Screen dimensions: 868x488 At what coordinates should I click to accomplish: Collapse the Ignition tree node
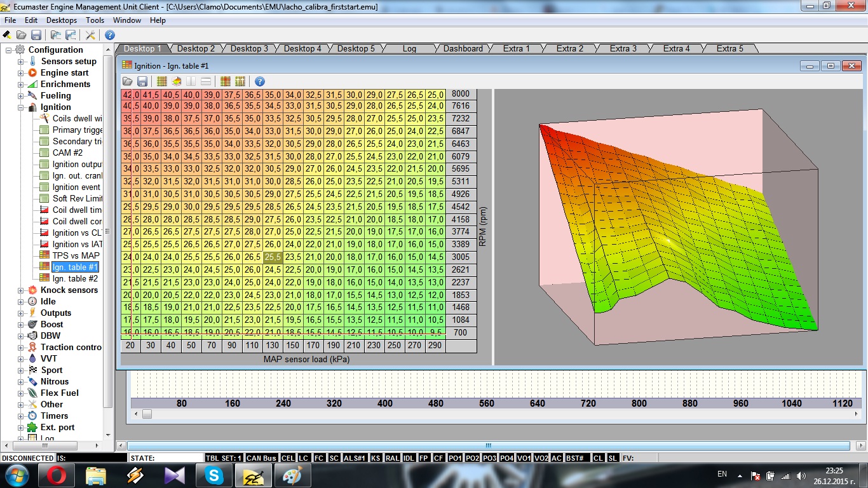click(21, 107)
